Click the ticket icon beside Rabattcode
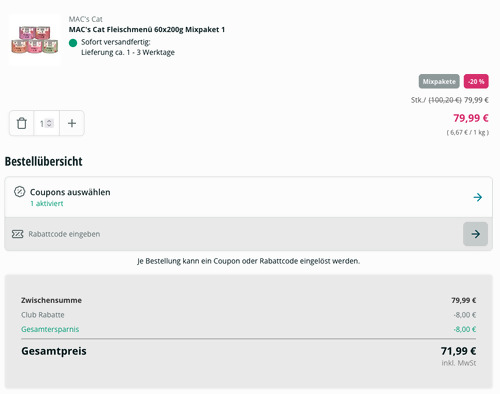Viewport: 500px width, 394px height. 17,234
